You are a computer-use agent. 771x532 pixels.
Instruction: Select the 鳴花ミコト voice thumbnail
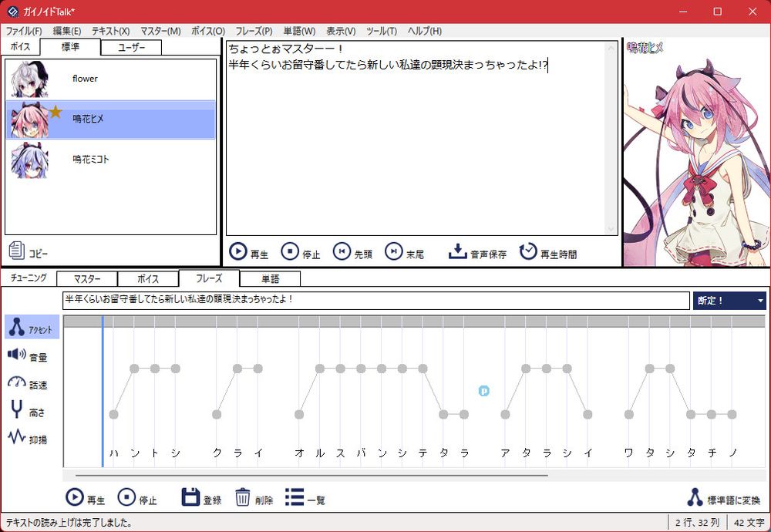(30, 160)
